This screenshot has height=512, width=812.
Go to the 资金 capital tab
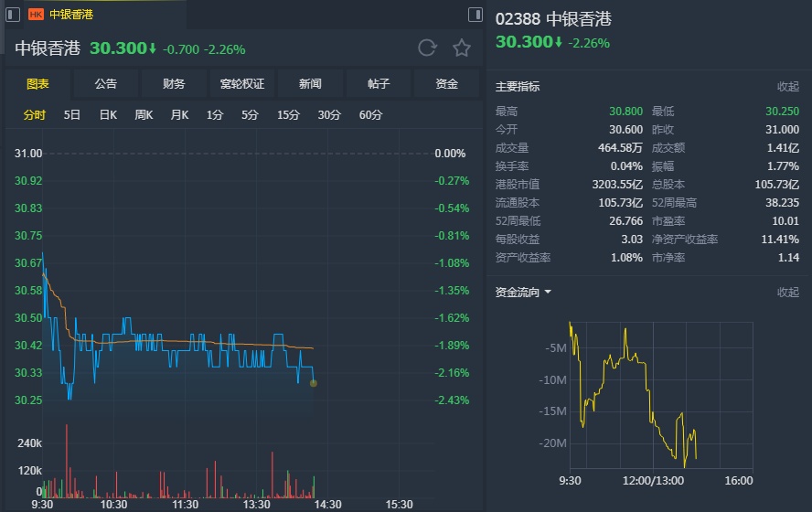coord(446,84)
